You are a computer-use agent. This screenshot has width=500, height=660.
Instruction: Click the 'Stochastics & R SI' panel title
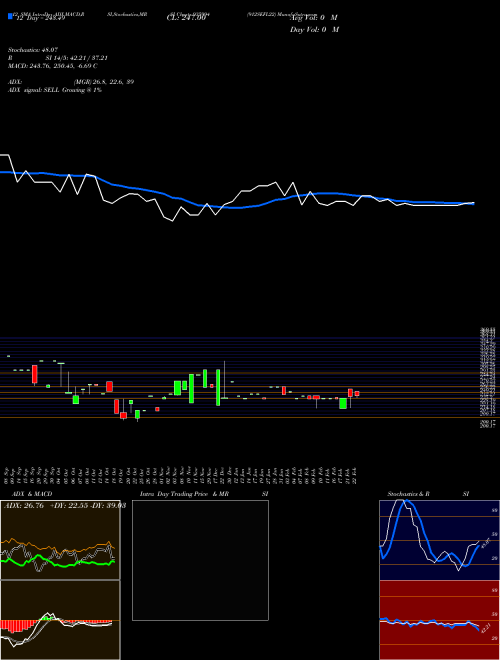tap(428, 494)
